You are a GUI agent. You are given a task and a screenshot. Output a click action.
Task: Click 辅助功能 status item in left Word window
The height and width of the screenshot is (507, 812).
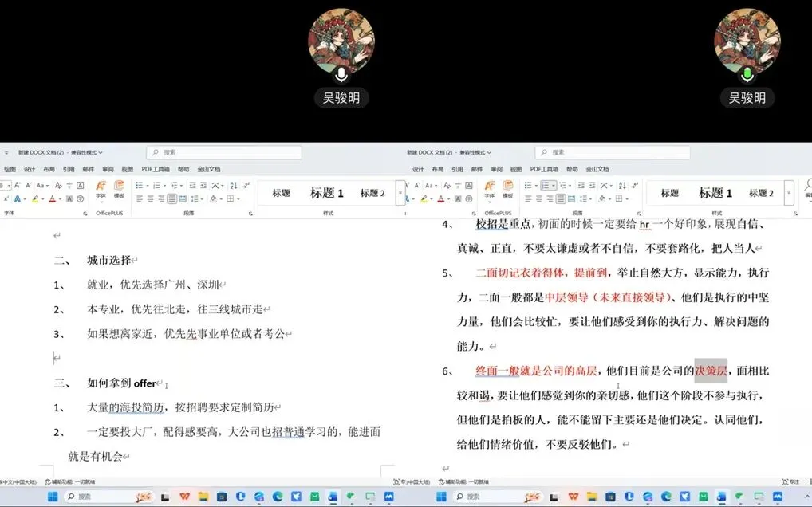(70, 481)
